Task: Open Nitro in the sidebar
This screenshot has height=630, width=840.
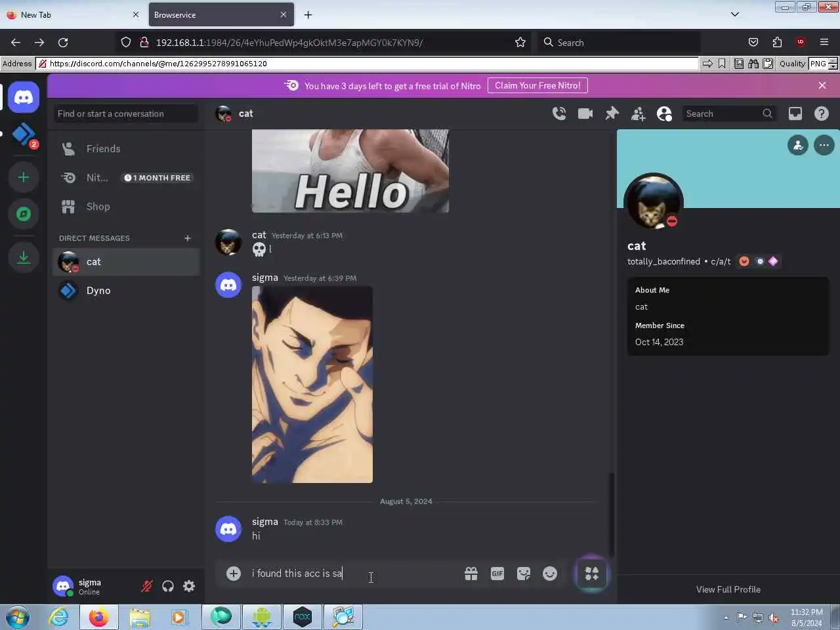Action: tap(126, 178)
